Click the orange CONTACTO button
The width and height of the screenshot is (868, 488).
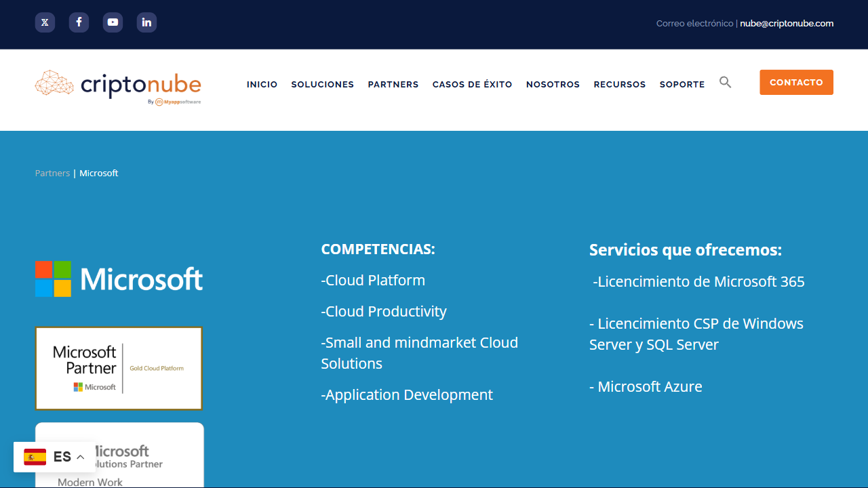pos(796,82)
